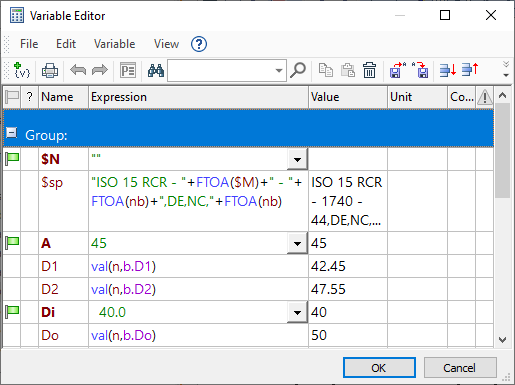Open the Di expression dropdown
Image resolution: width=515 pixels, height=385 pixels.
click(x=297, y=312)
